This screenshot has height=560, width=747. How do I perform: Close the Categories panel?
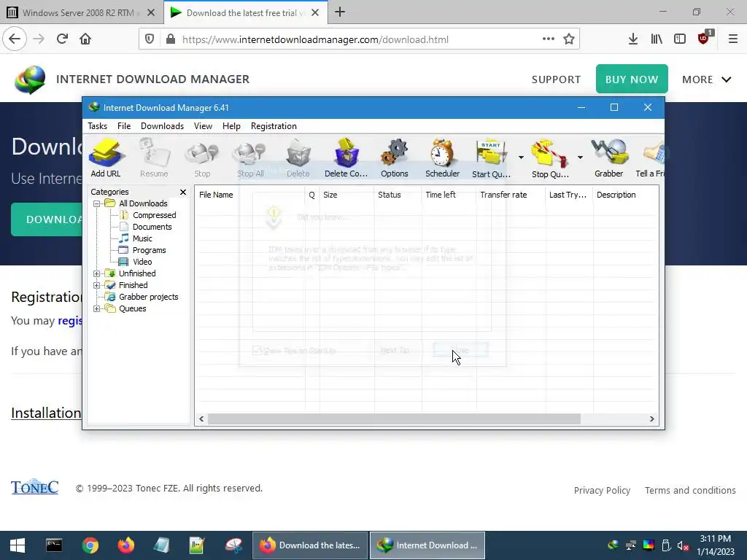[183, 192]
